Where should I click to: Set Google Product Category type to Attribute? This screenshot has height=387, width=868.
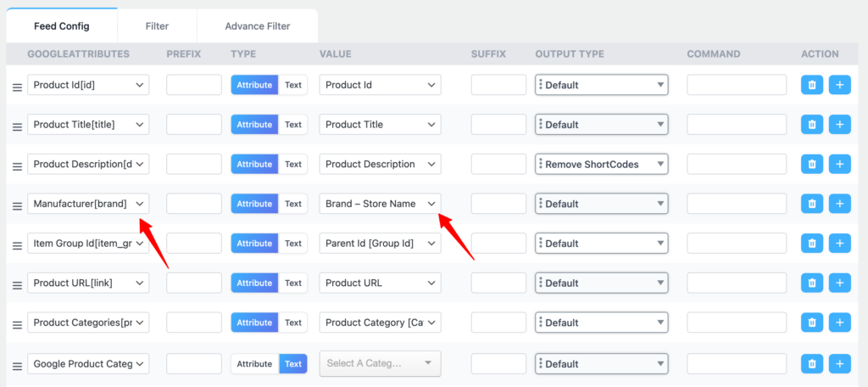tap(254, 364)
